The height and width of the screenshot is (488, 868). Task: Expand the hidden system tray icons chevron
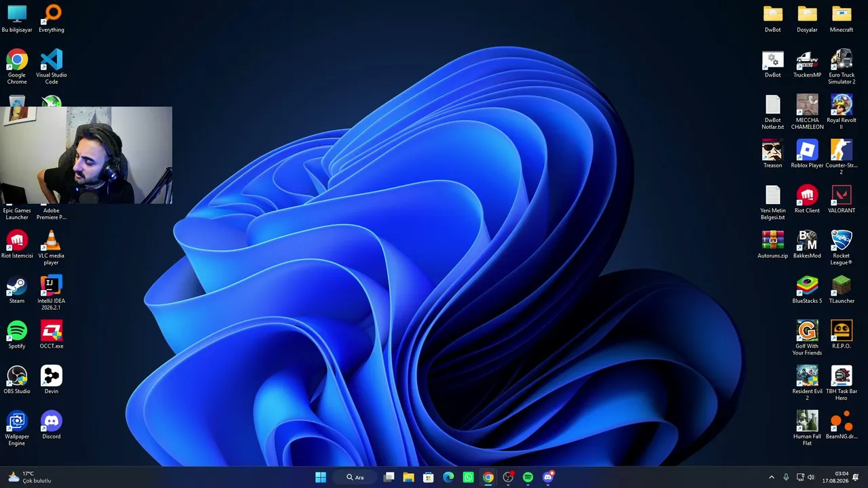point(771,477)
